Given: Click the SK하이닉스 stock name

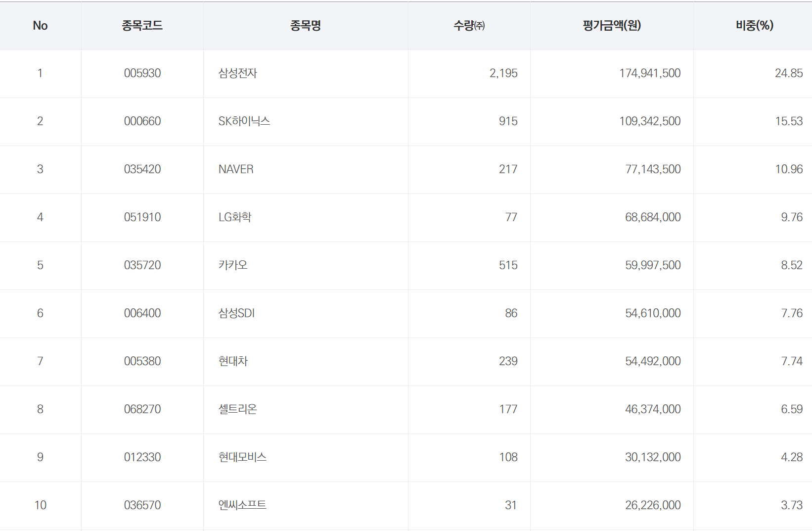Looking at the screenshot, I should coord(244,121).
